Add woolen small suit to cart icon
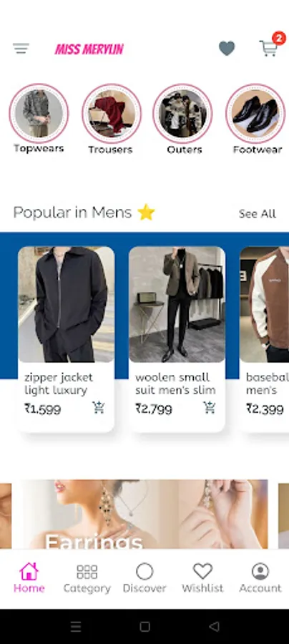Screen dimensions: 289x644 [x=210, y=408]
